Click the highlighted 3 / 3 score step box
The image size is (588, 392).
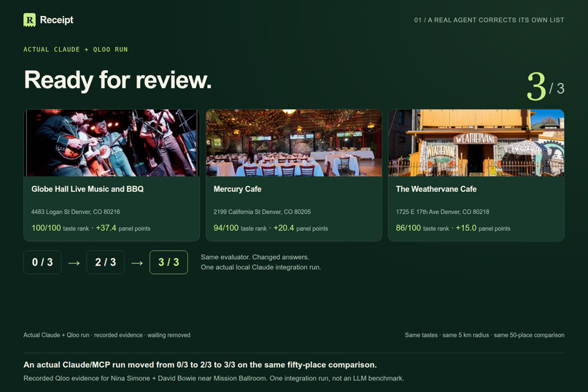[169, 262]
